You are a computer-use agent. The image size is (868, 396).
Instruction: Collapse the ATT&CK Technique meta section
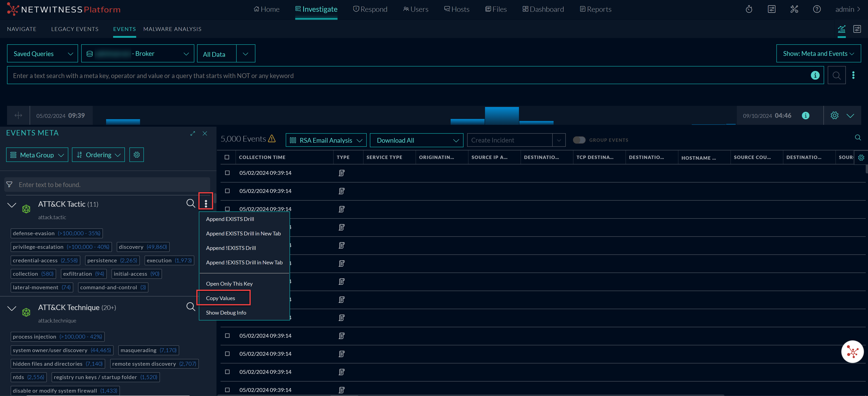click(x=12, y=308)
